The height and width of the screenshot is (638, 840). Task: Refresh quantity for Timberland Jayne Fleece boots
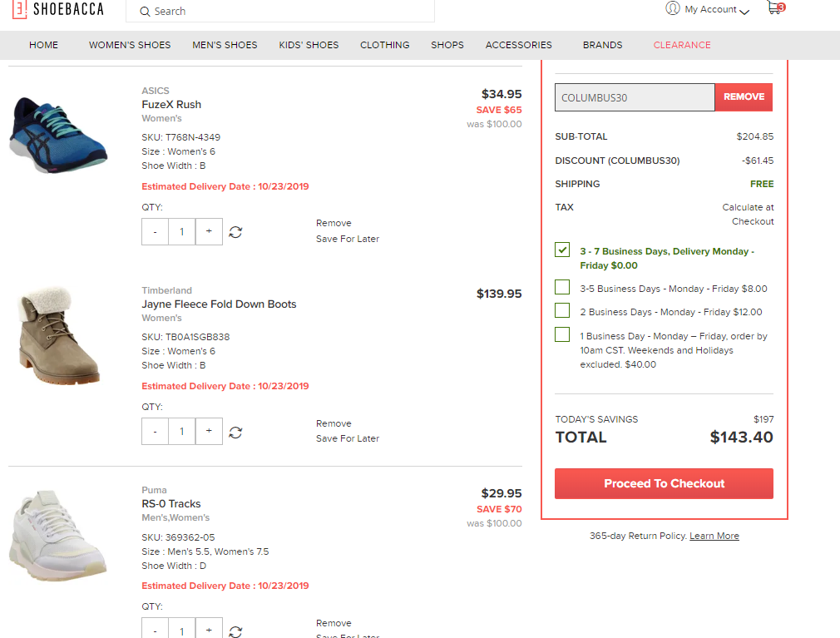235,433
